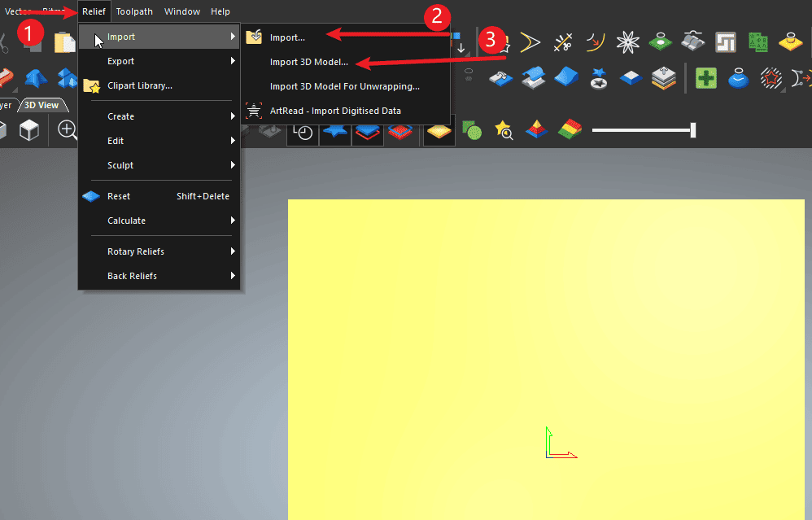
Task: Click Import 3D Model... in submenu
Action: [308, 62]
